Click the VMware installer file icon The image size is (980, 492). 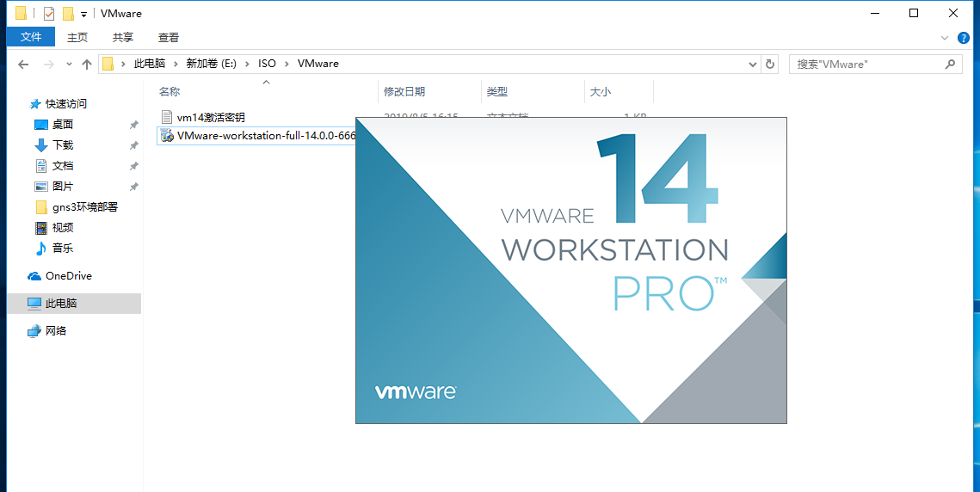(x=166, y=136)
